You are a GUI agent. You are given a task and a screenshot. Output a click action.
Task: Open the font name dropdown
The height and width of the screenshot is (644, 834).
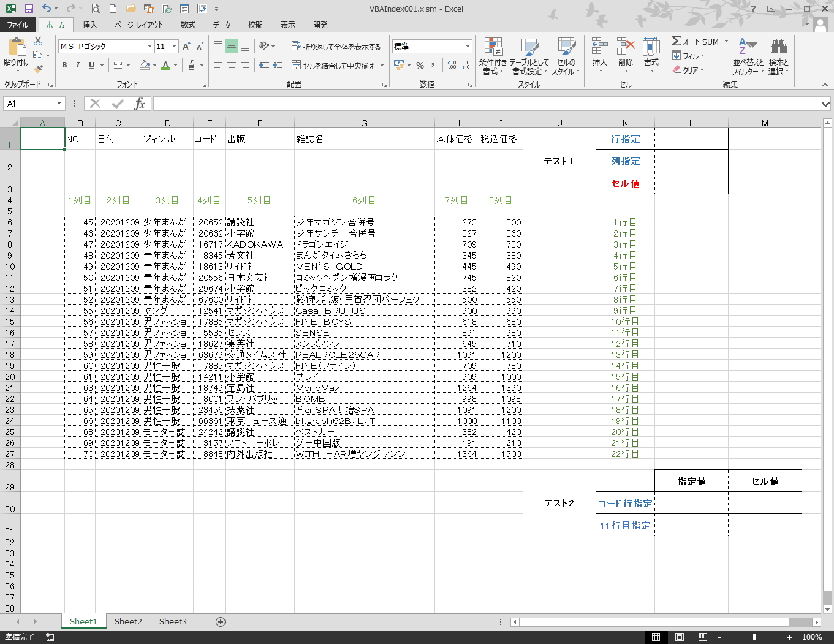[x=150, y=47]
